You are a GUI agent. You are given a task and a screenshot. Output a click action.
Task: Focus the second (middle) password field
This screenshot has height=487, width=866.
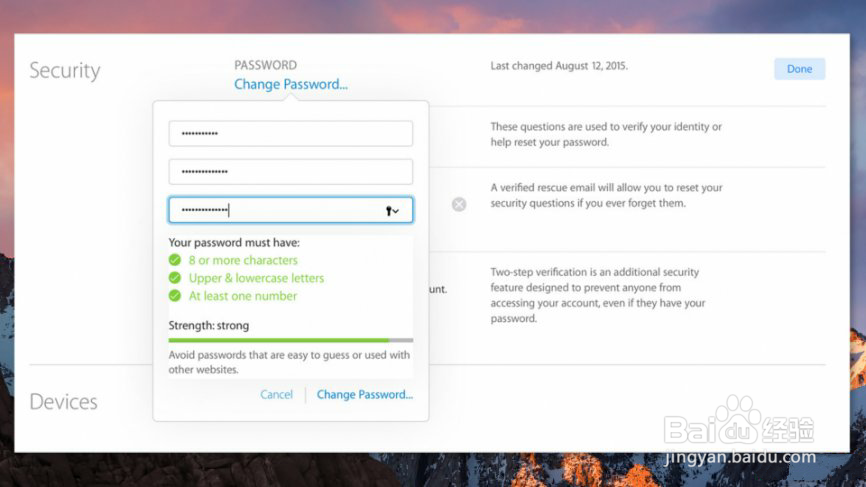point(290,172)
